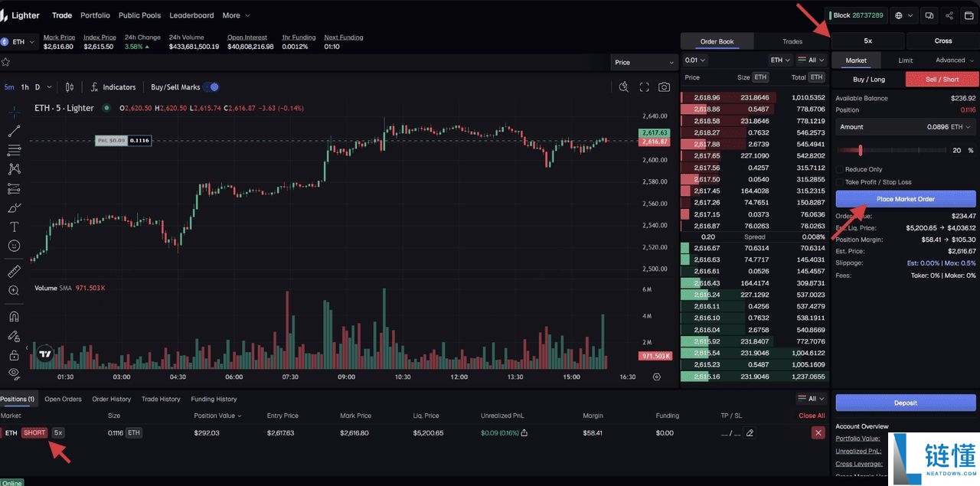Open the candlestick chart style selector
The height and width of the screenshot is (486, 980).
coord(70,87)
